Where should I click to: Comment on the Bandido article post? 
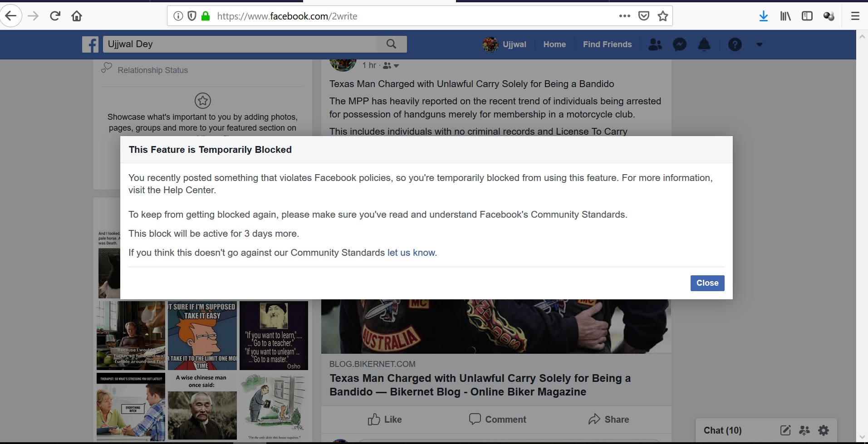[x=497, y=420]
